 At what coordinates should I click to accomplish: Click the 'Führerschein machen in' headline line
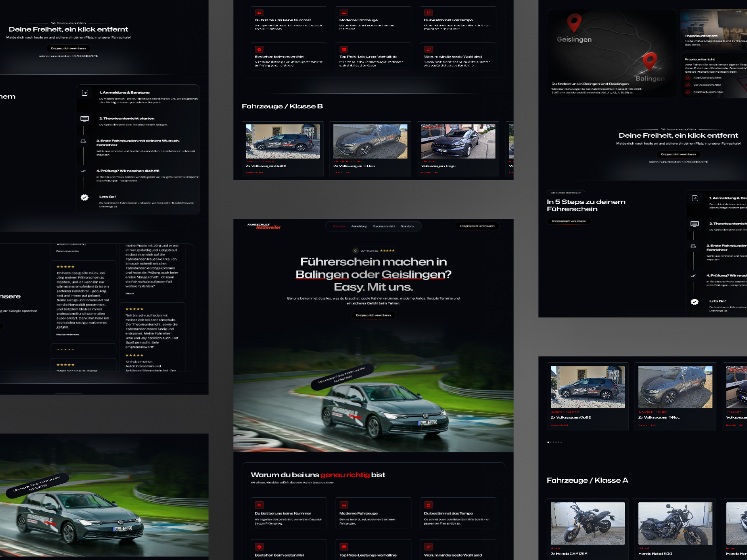(x=373, y=262)
